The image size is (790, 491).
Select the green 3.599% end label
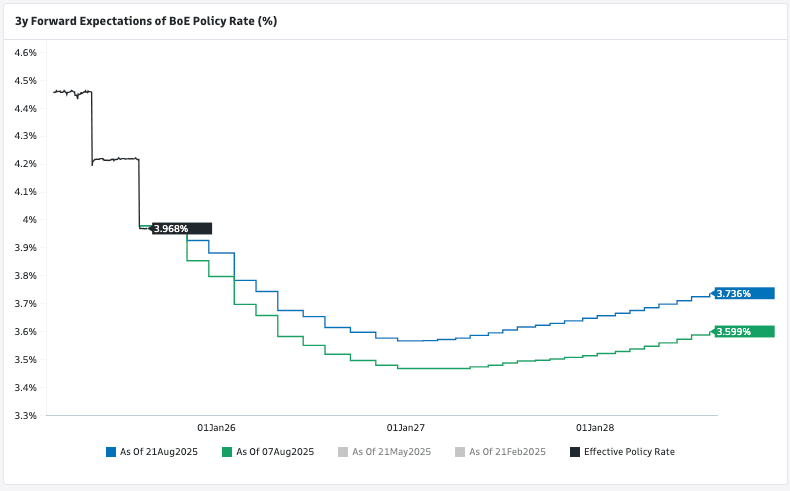click(744, 332)
